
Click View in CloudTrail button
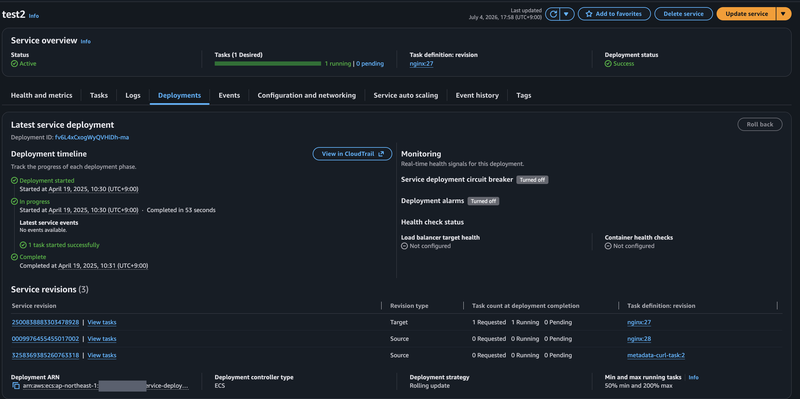tap(352, 154)
